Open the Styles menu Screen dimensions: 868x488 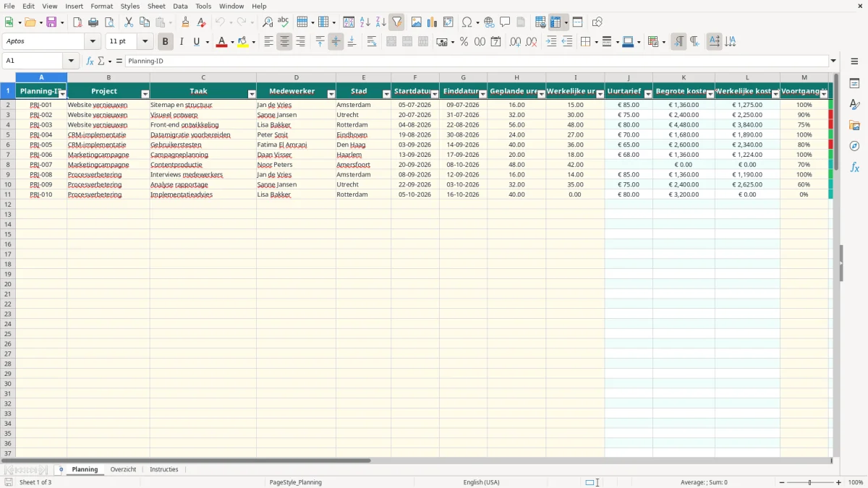[130, 6]
